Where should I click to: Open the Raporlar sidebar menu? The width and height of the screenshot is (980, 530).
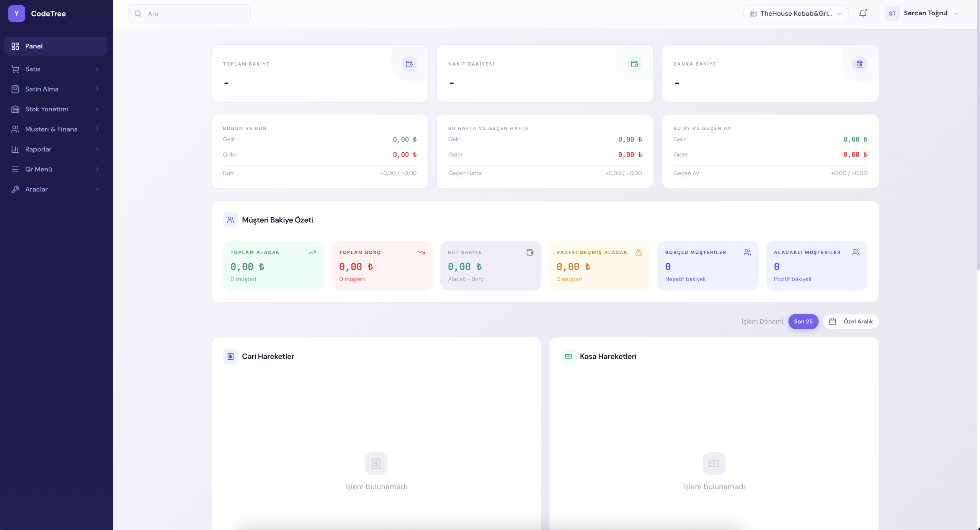pyautogui.click(x=56, y=149)
